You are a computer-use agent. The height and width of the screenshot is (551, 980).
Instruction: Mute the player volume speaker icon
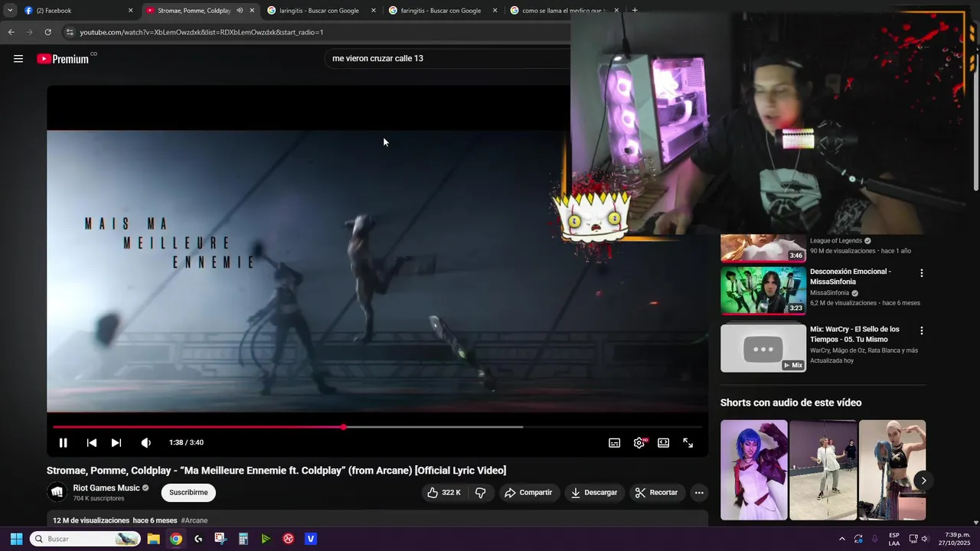tap(145, 442)
